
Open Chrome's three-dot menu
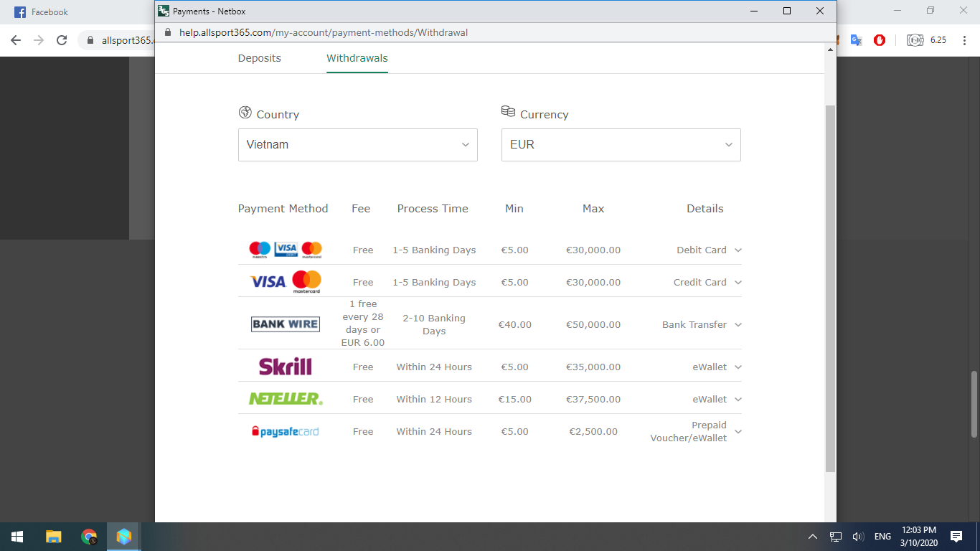(x=965, y=40)
